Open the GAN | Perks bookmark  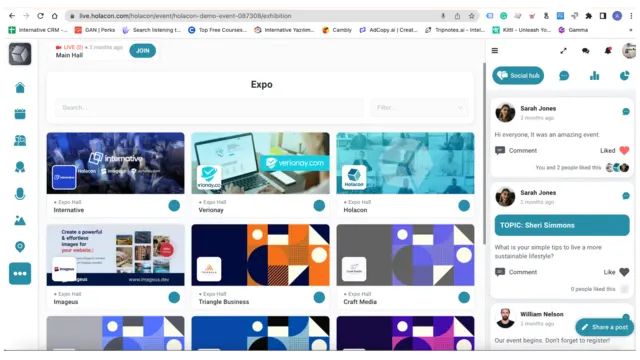click(x=95, y=30)
